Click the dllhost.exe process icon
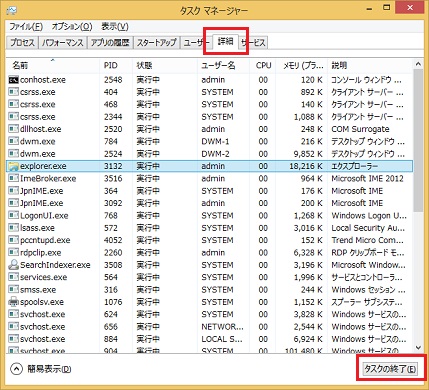429x390 pixels. [x=13, y=129]
